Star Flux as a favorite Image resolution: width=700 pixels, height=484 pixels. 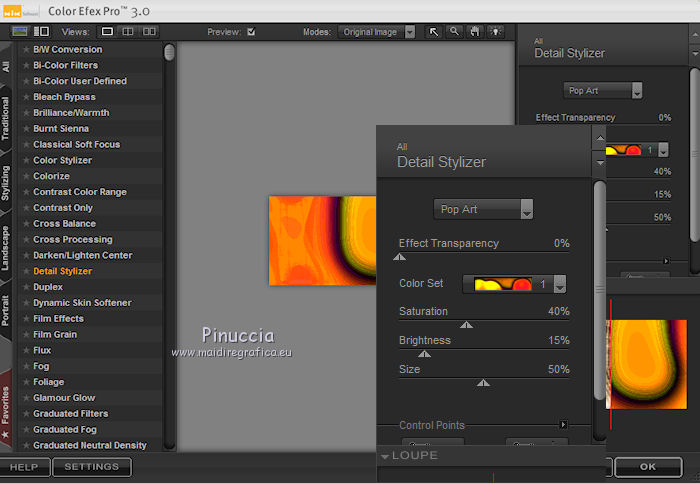(x=26, y=350)
